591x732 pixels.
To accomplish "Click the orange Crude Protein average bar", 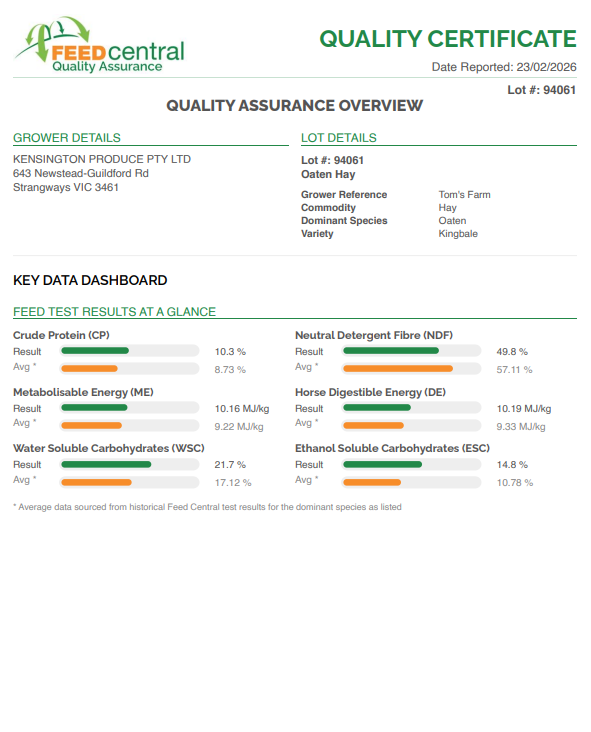I will [90, 368].
